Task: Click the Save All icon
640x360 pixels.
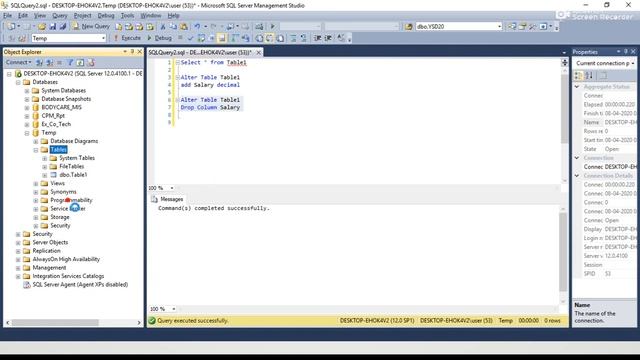Action: [62, 27]
